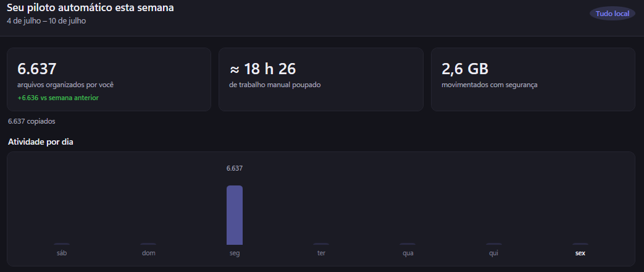Click the sáb day label
Viewport: 644px width, 272px height.
coord(62,253)
